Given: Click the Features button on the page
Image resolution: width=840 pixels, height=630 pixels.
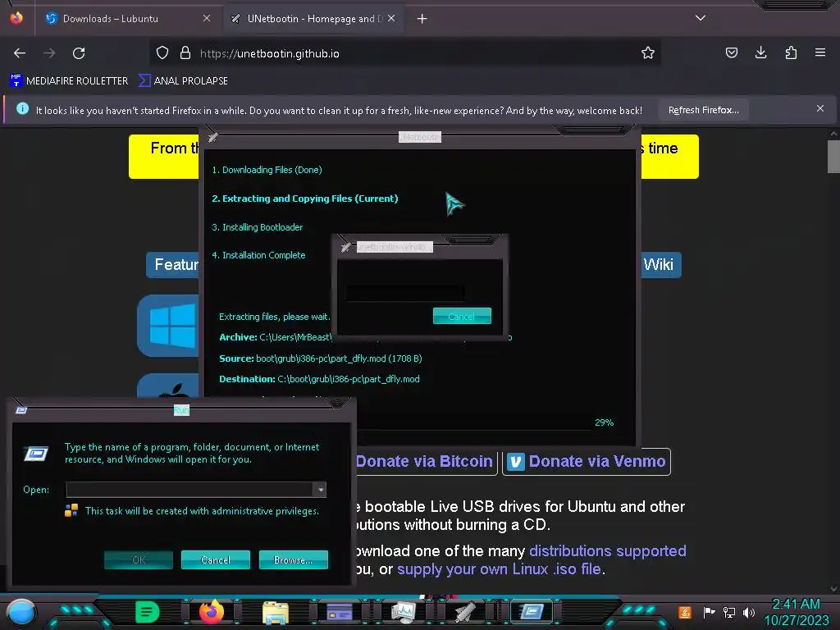Looking at the screenshot, I should (x=173, y=265).
